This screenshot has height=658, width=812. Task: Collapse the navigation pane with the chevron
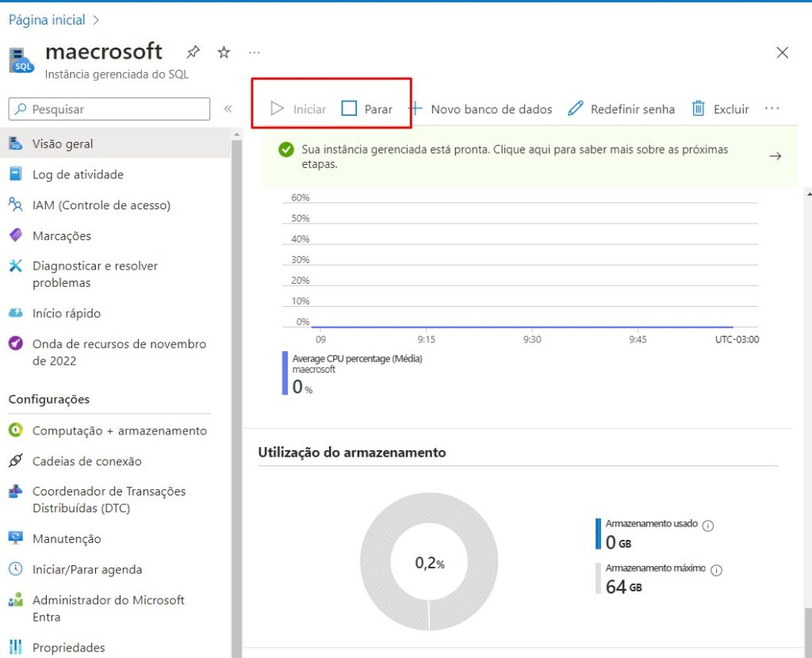228,109
